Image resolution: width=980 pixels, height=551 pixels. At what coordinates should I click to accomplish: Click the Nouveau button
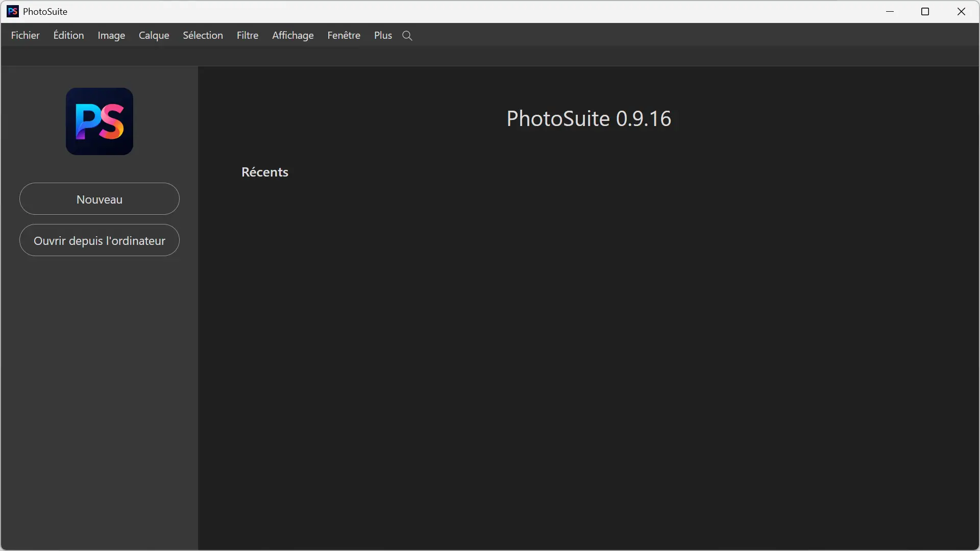point(100,199)
